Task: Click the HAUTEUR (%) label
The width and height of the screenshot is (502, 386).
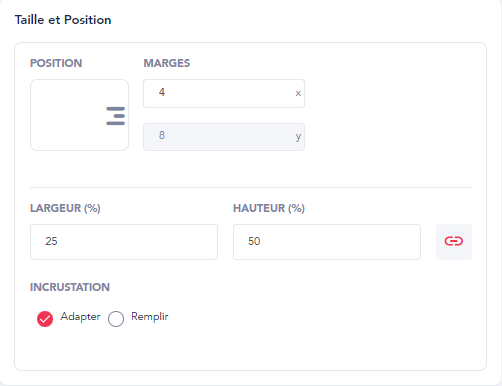Action: click(269, 208)
